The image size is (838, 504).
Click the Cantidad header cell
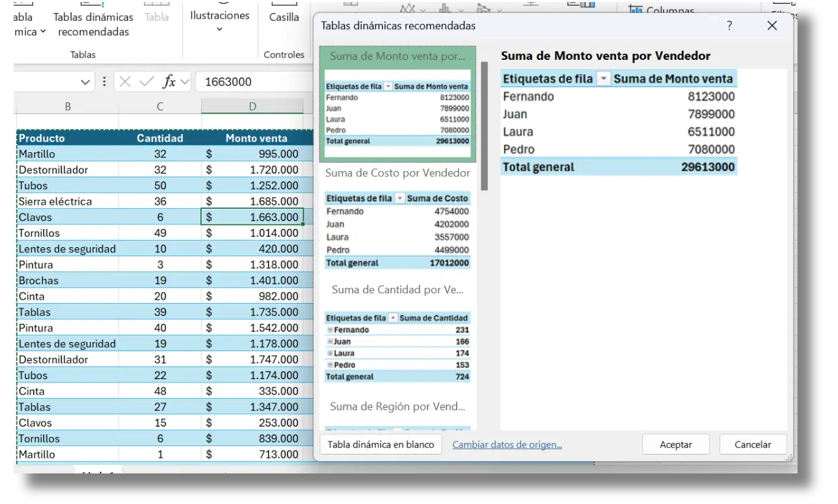[x=160, y=138]
